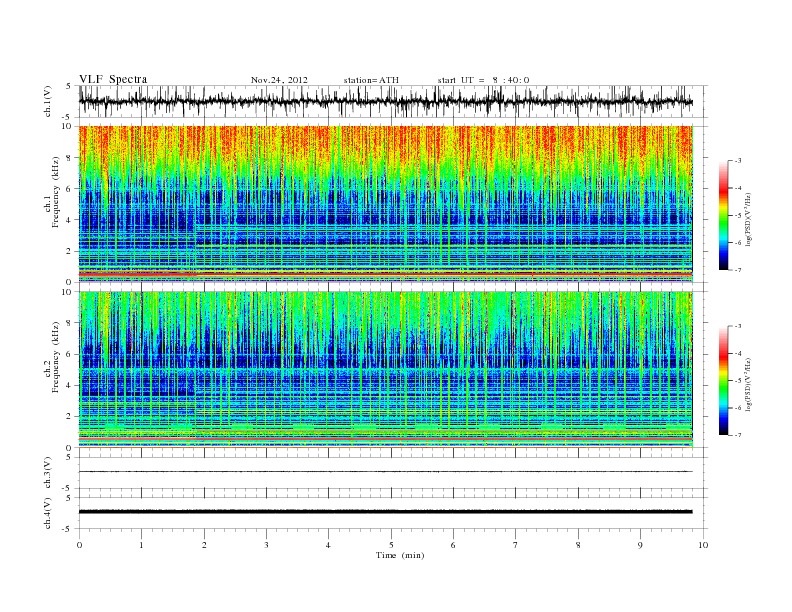Click the "8" kHz tick on ch.1 frequency axis

point(70,158)
